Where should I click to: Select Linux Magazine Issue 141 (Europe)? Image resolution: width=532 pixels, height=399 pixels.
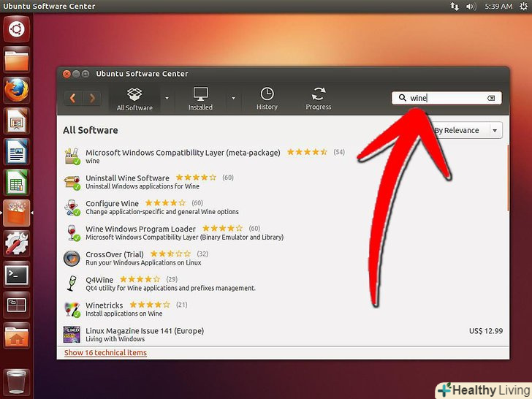point(283,334)
